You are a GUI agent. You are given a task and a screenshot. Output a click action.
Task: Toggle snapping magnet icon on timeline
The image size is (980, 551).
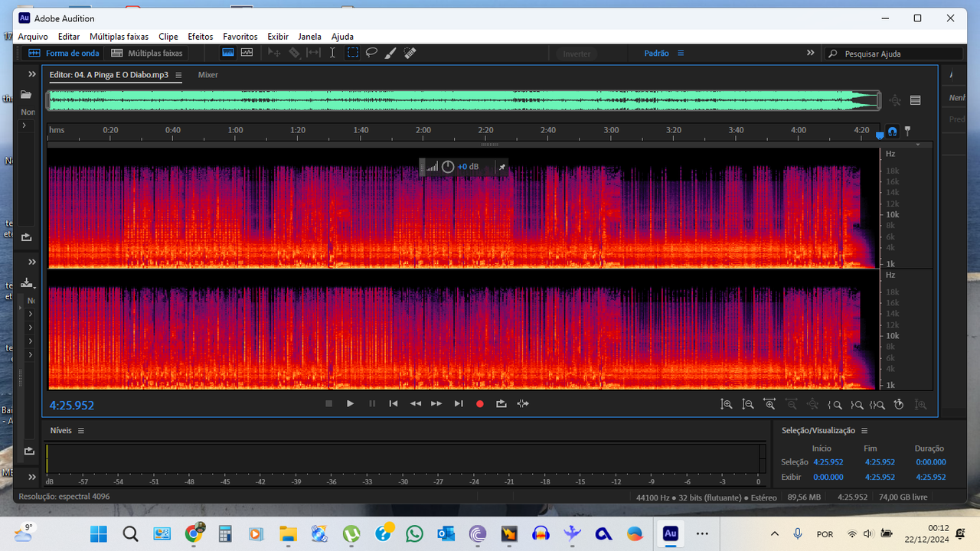tap(893, 131)
